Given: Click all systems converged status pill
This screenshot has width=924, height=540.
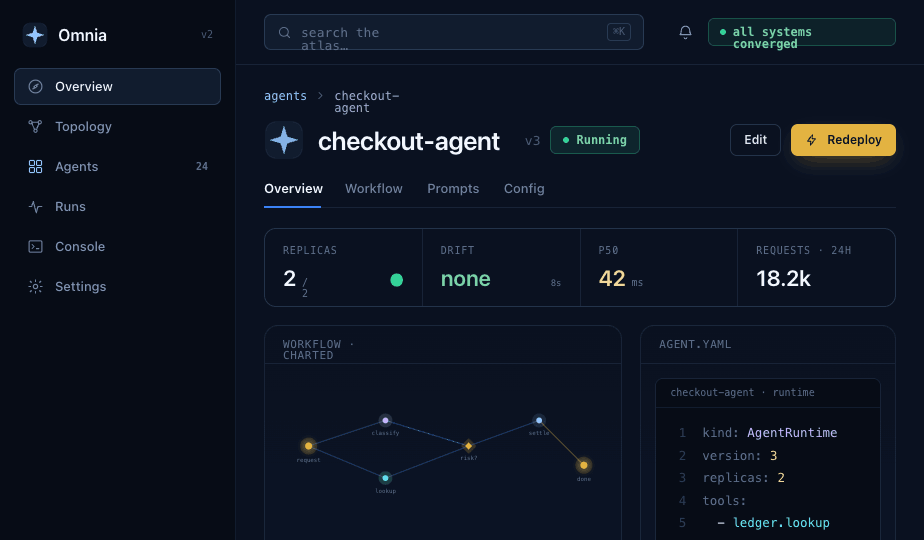Looking at the screenshot, I should (801, 32).
